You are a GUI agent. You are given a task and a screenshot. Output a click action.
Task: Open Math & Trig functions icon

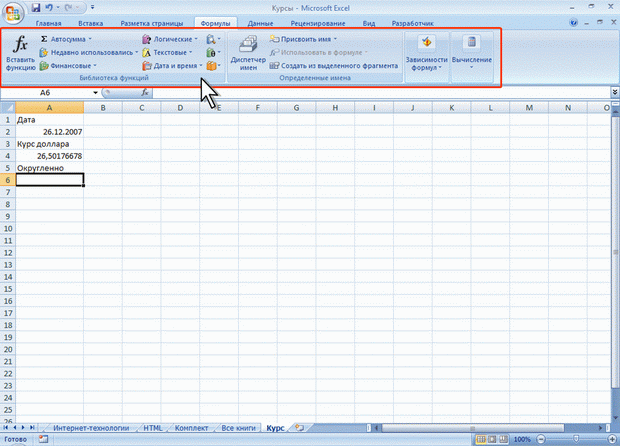tap(213, 52)
